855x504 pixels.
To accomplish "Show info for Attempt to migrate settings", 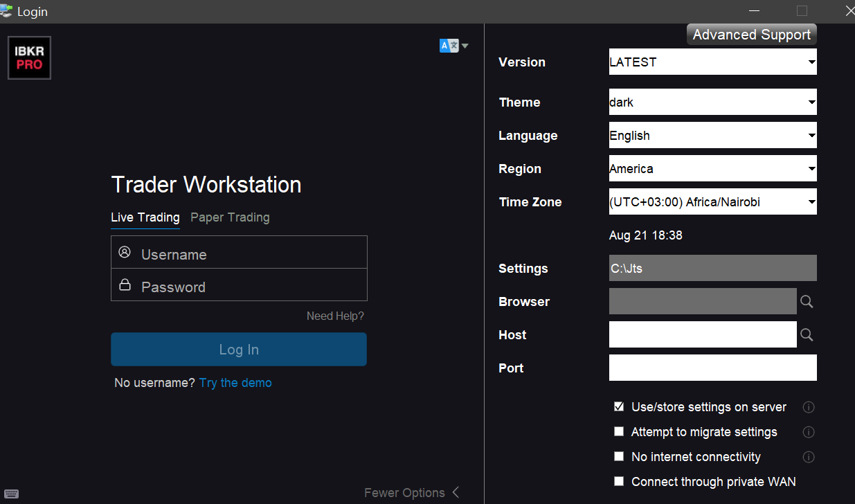I will click(x=808, y=432).
